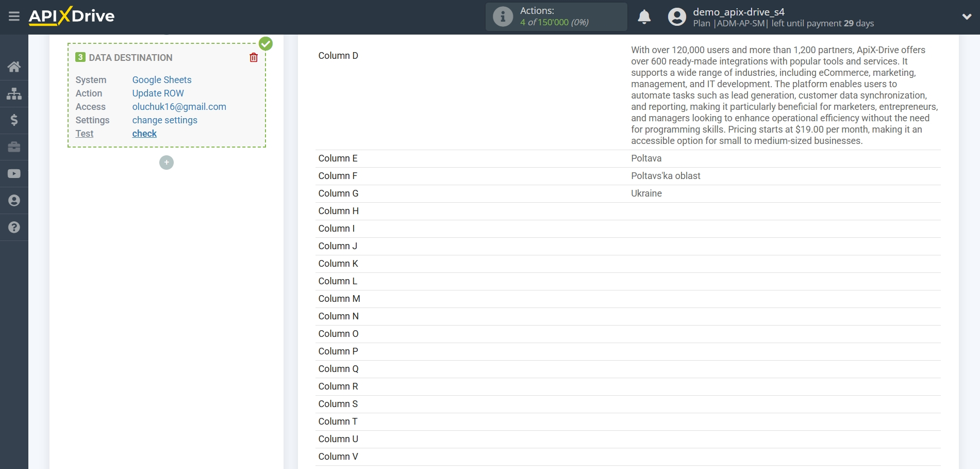This screenshot has height=469, width=980.
Task: Select the Poltavs'ka oblast value
Action: [666, 176]
